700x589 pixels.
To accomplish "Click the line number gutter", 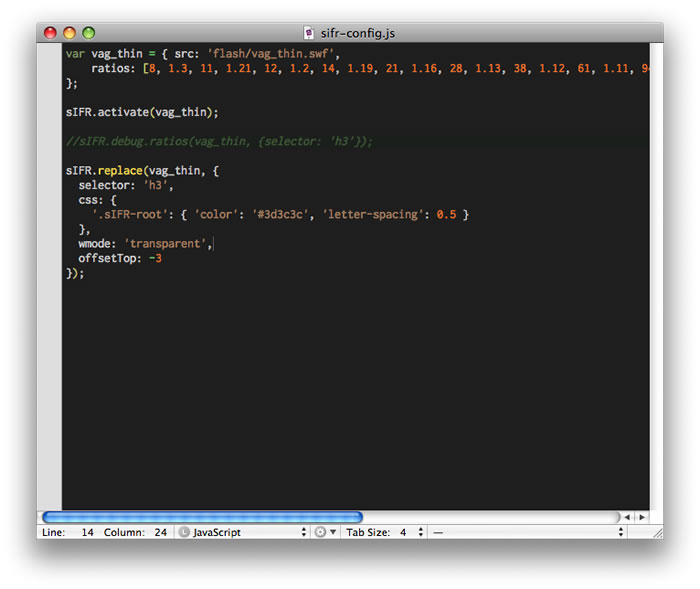I will [x=49, y=276].
